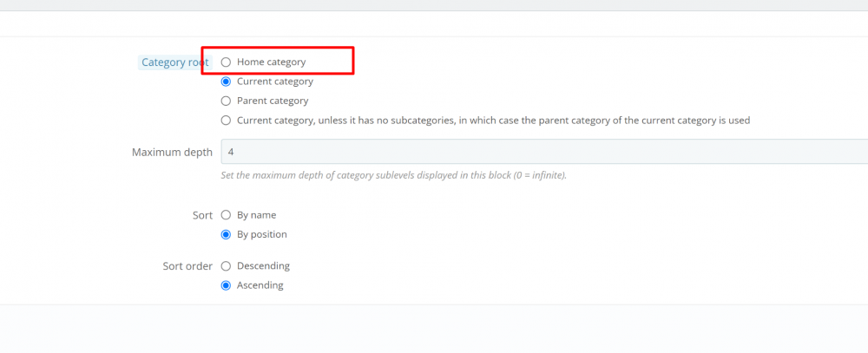Select the By name sort radio button
This screenshot has width=868, height=353.
226,215
